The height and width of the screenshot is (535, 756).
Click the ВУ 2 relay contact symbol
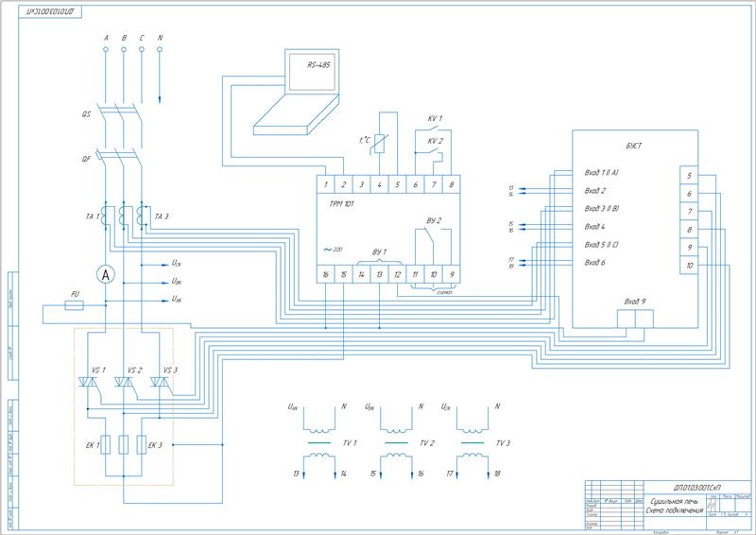[434, 247]
